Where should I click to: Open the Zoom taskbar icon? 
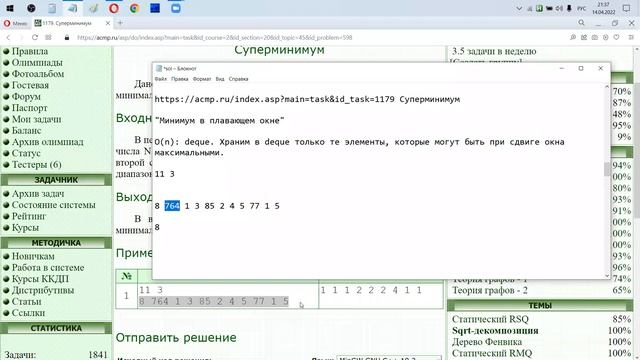176,8
